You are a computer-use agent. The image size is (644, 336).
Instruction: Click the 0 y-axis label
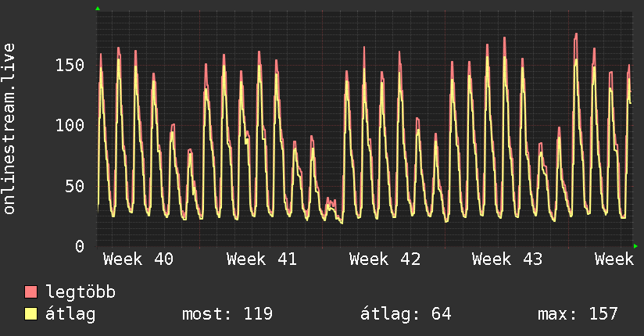point(80,246)
